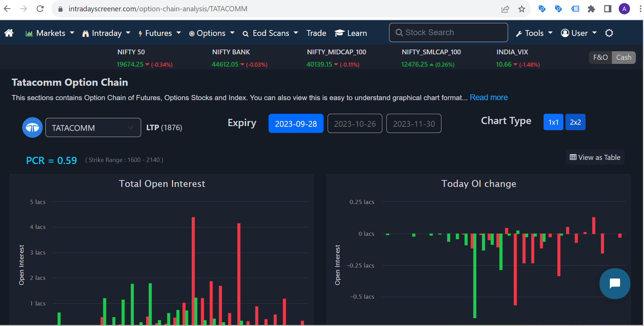Image resolution: width=644 pixels, height=326 pixels.
Task: Switch to Cash segment
Action: [624, 57]
